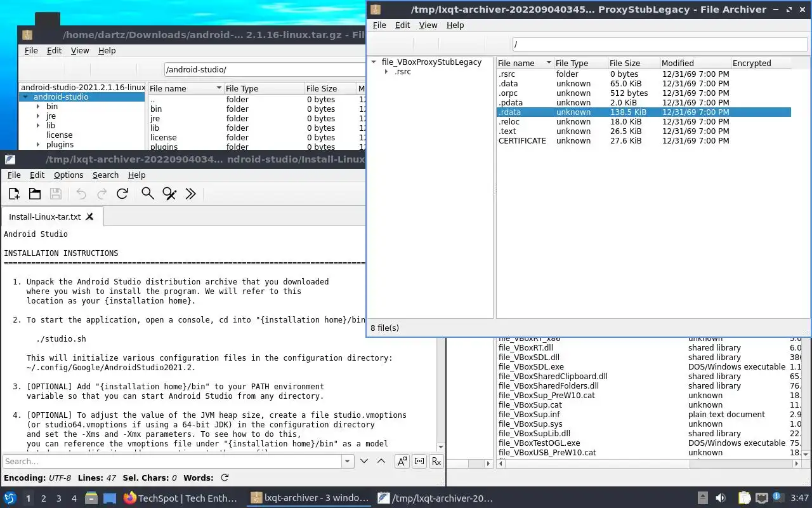The width and height of the screenshot is (812, 508).
Task: Click the network connection tray icon
Action: (762, 498)
